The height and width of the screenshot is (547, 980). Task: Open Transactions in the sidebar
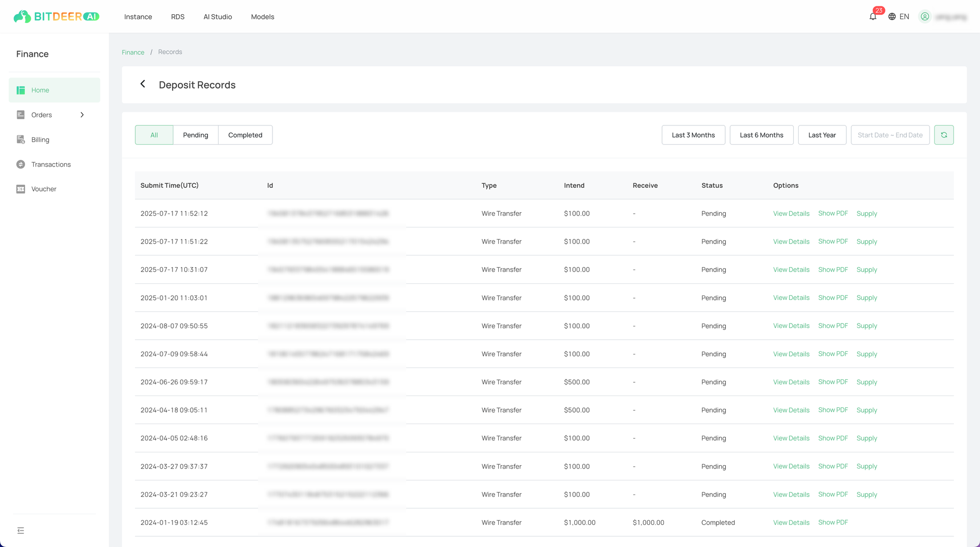click(51, 164)
